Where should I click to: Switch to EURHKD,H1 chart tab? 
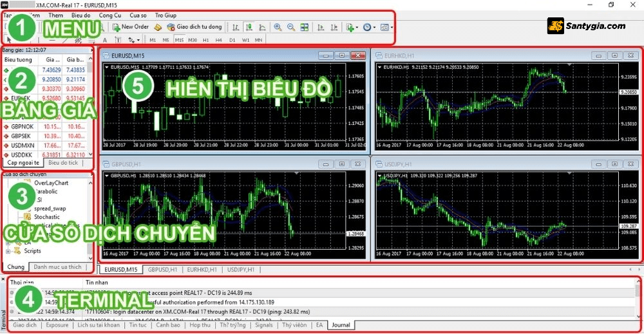202,270
